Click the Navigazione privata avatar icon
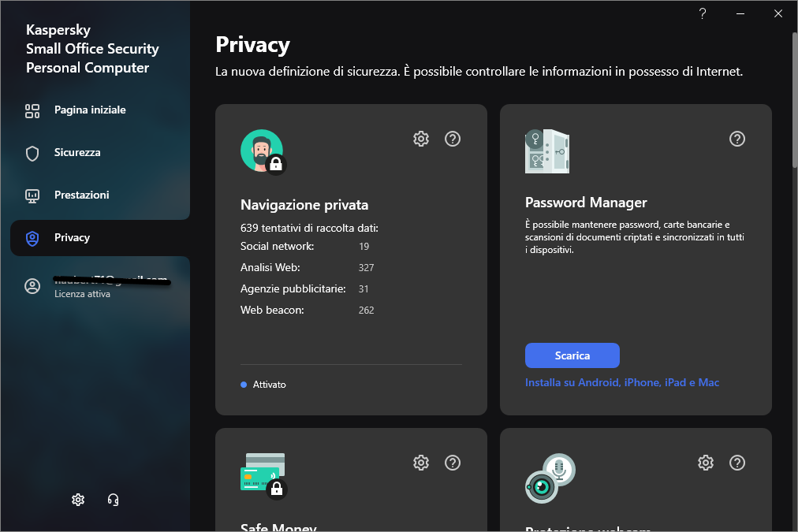This screenshot has height=532, width=798. [x=262, y=151]
